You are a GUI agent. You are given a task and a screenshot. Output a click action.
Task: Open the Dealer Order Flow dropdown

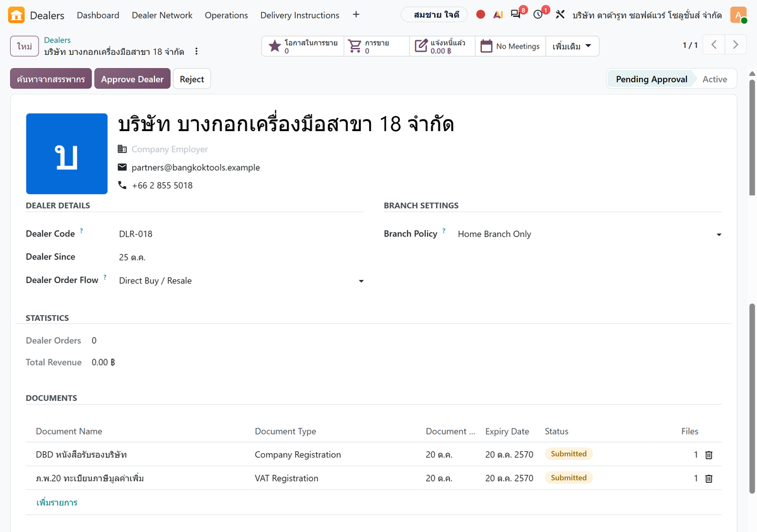(x=241, y=281)
